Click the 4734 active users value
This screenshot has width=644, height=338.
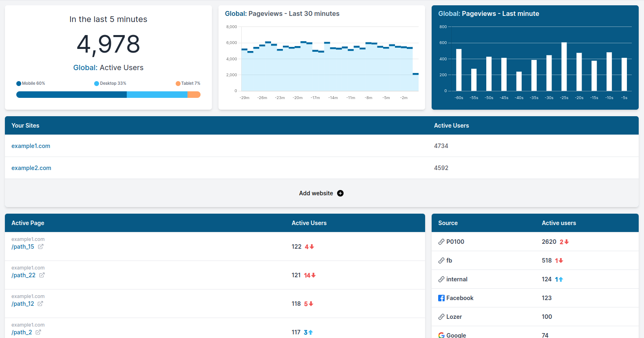click(441, 146)
